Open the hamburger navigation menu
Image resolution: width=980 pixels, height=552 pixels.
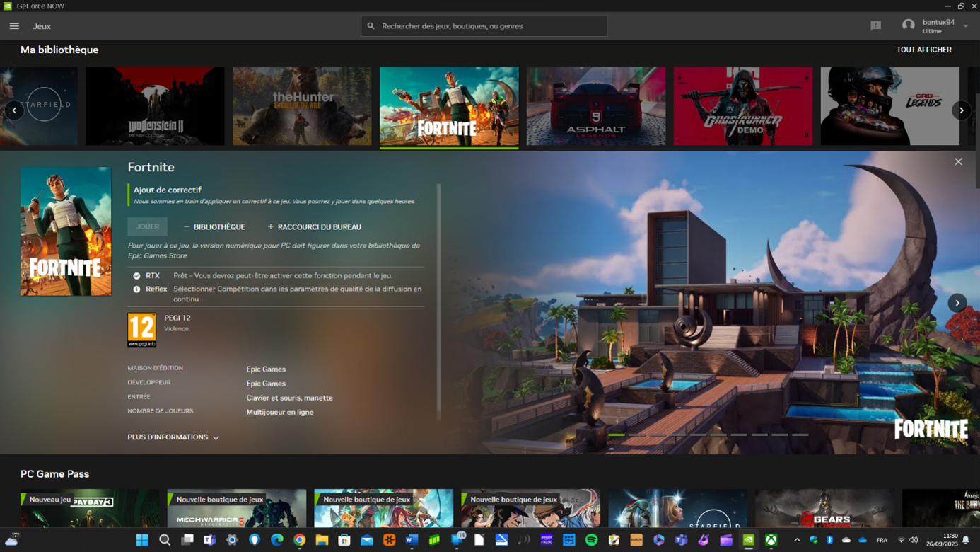(x=14, y=26)
